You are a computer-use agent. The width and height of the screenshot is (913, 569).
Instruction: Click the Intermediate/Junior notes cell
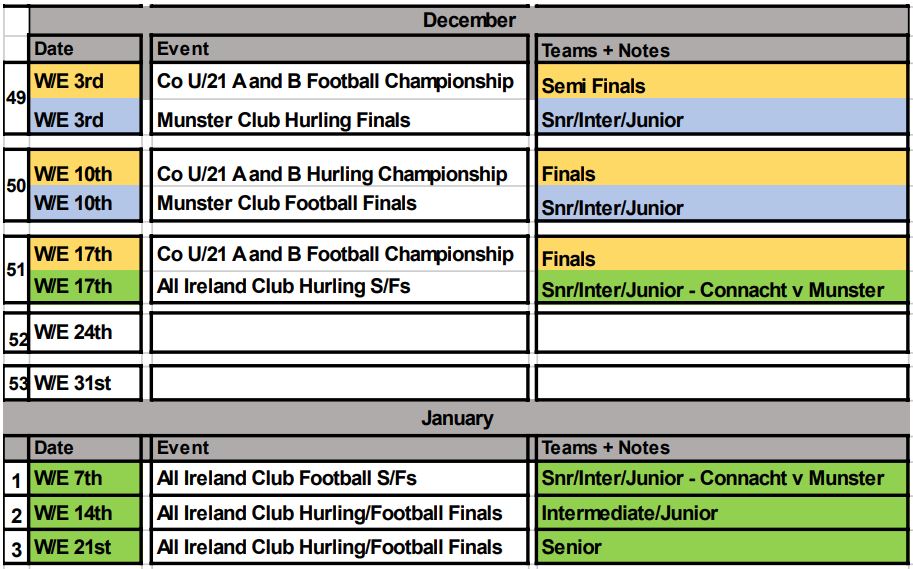tap(721, 513)
